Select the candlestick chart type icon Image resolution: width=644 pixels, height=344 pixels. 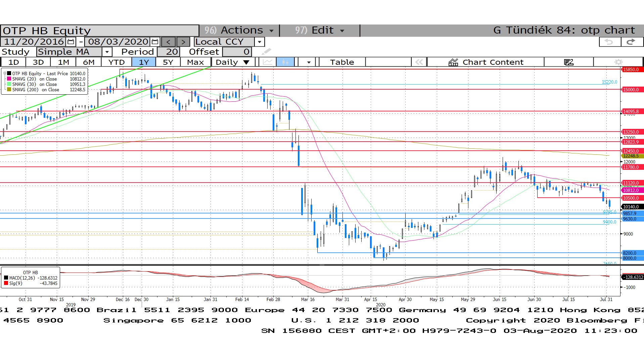(x=285, y=62)
